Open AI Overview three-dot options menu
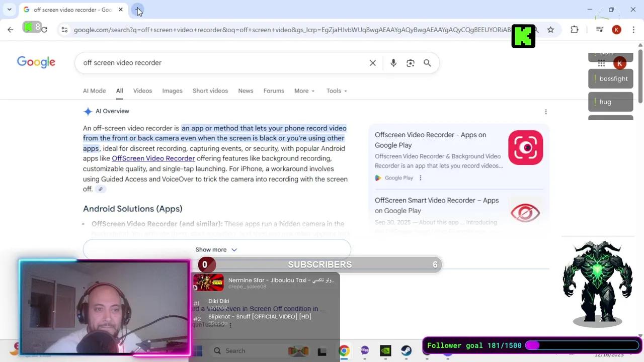 [x=546, y=112]
